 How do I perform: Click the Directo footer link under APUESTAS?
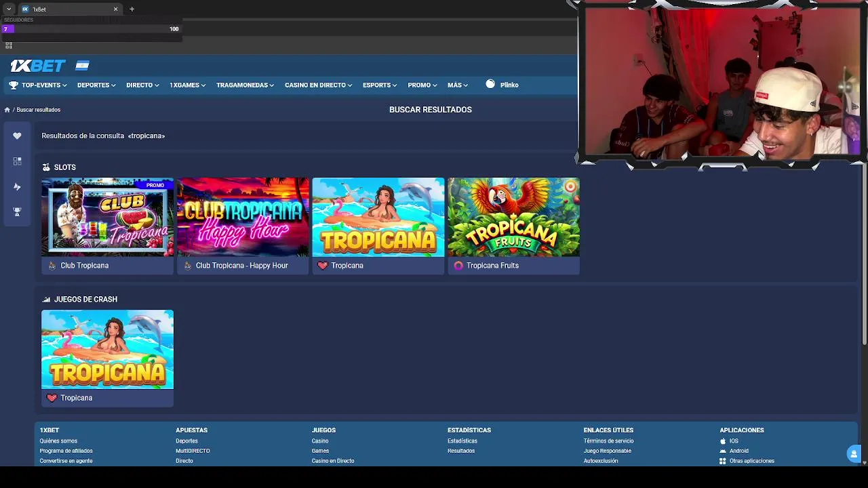184,461
